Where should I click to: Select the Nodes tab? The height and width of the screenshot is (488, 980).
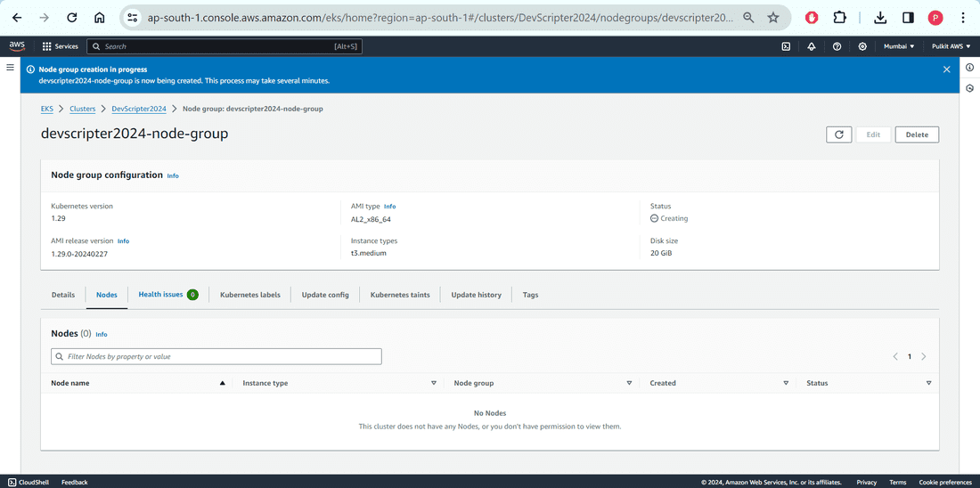tap(107, 295)
